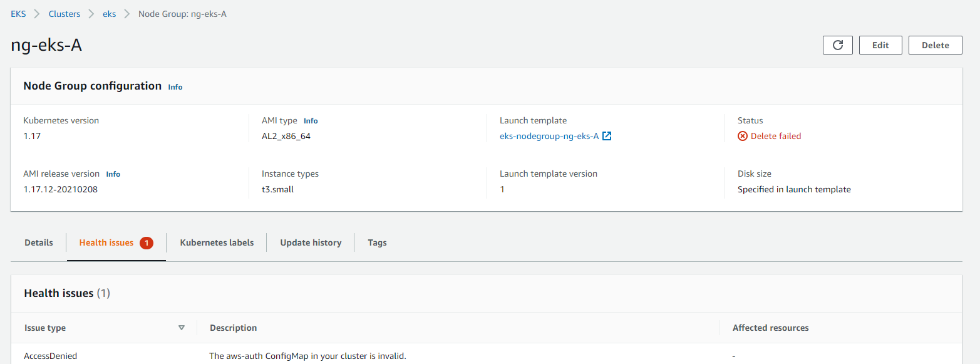View the Update history tab
Screen dimensions: 980x364
tap(311, 242)
